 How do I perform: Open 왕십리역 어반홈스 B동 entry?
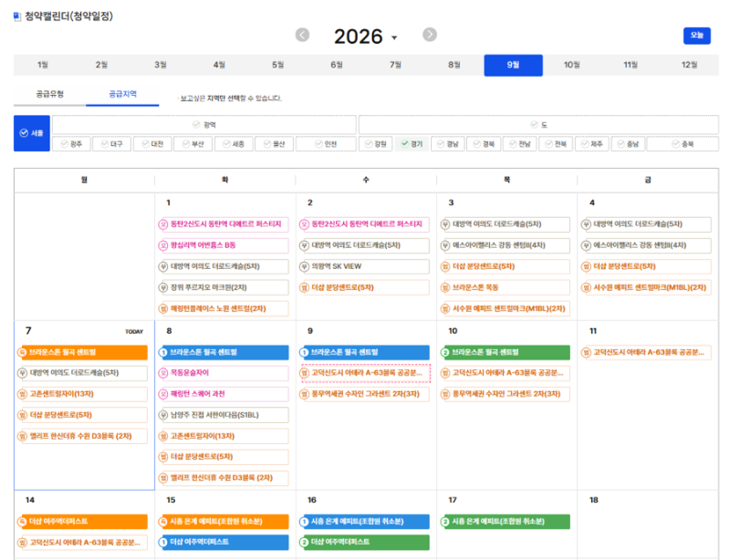click(x=224, y=245)
